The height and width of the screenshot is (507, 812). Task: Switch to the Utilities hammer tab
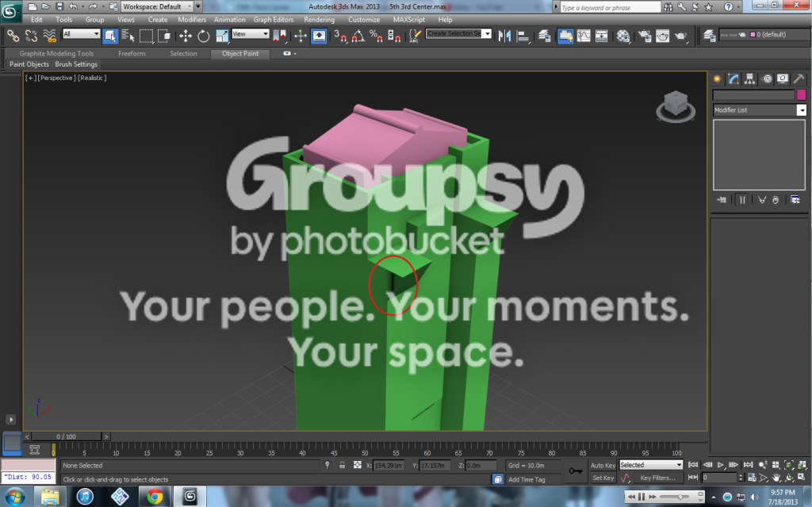coord(799,79)
